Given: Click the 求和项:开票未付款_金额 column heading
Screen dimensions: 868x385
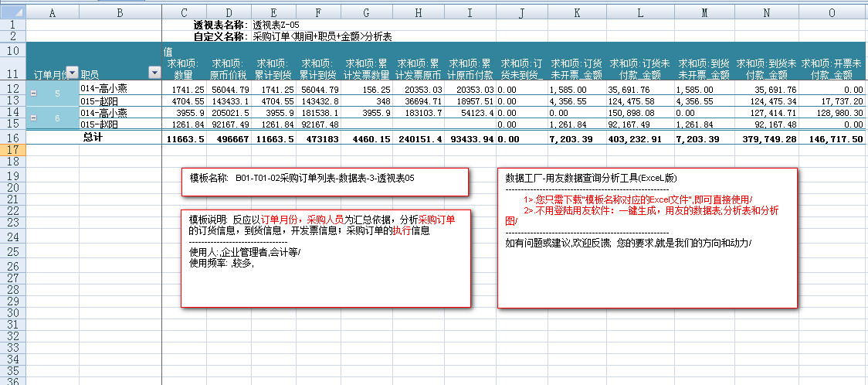Looking at the screenshot, I should [x=832, y=69].
